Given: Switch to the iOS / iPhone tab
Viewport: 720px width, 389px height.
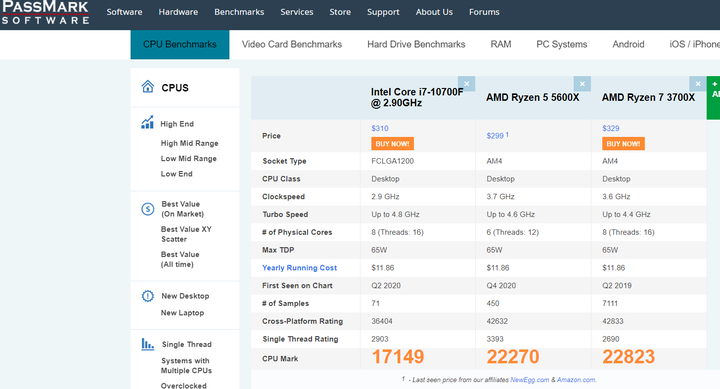Looking at the screenshot, I should coord(694,45).
